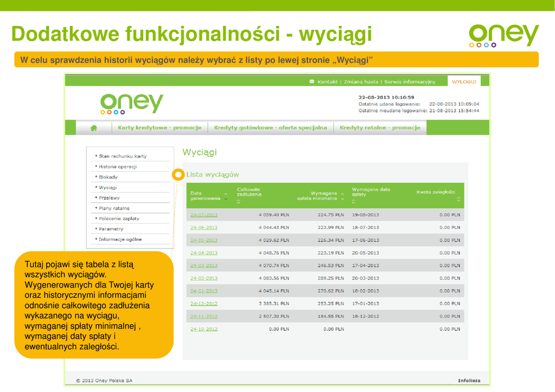The height and width of the screenshot is (392, 555).
Task: Click the orange circle marker beside Lista wyciągów
Action: (x=177, y=175)
